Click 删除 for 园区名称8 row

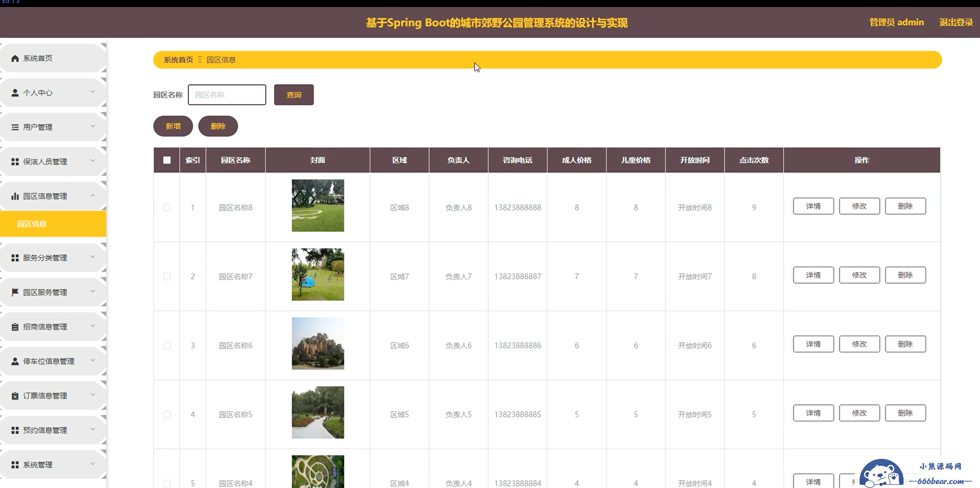[905, 206]
